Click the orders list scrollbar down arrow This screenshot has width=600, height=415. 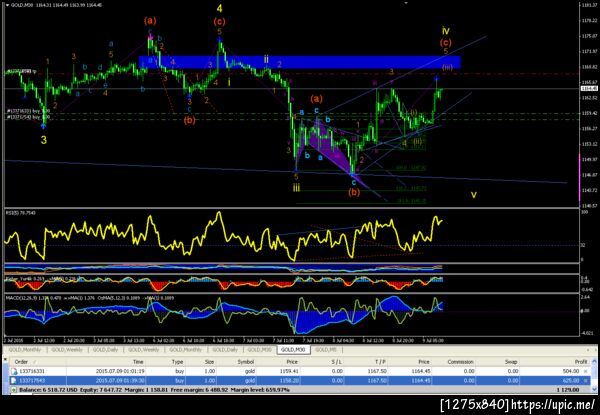point(594,390)
